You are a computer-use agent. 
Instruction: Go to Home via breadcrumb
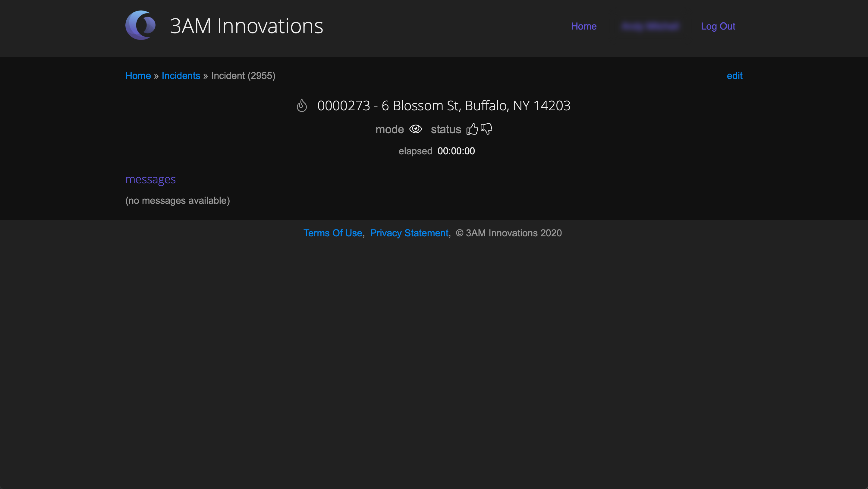[138, 76]
